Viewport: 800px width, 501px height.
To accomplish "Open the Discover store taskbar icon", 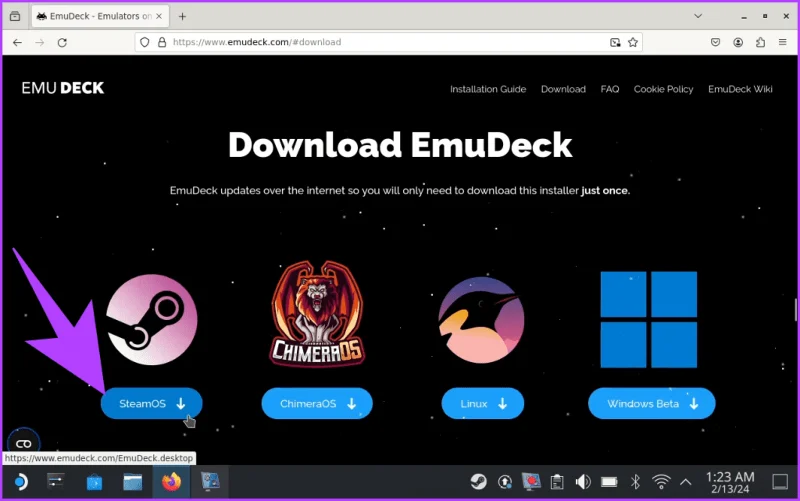I will (x=94, y=482).
